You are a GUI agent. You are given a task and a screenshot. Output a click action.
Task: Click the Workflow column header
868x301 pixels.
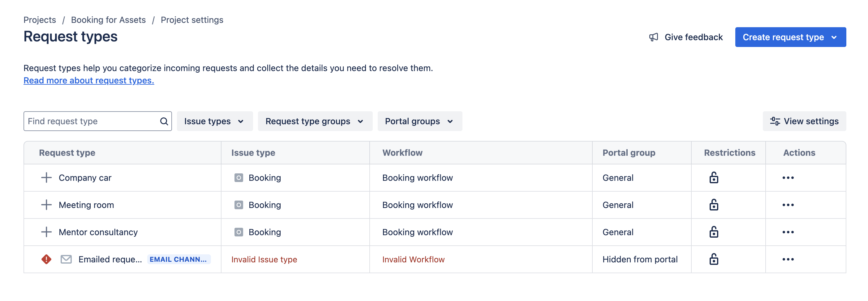point(402,153)
